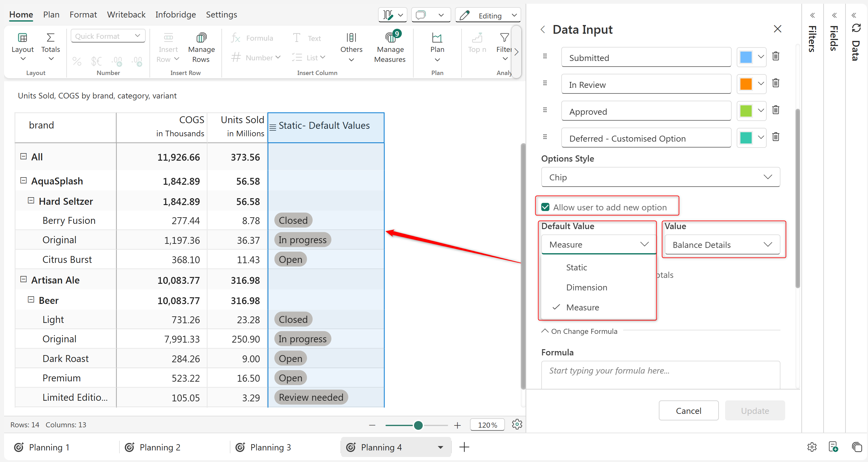Collapse the Beer category row
868x462 pixels.
pyautogui.click(x=31, y=300)
